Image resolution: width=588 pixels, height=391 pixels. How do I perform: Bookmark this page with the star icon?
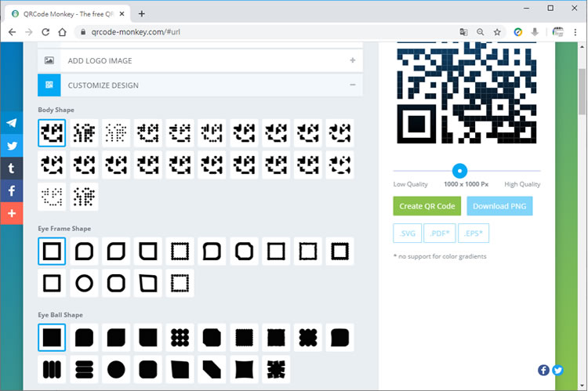pyautogui.click(x=497, y=32)
